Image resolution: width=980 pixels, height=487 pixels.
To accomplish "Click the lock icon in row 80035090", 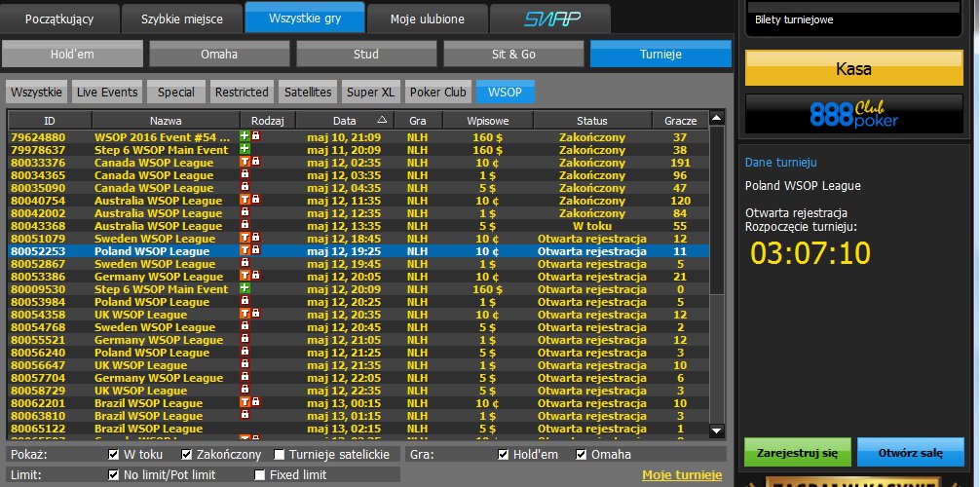I will [245, 188].
